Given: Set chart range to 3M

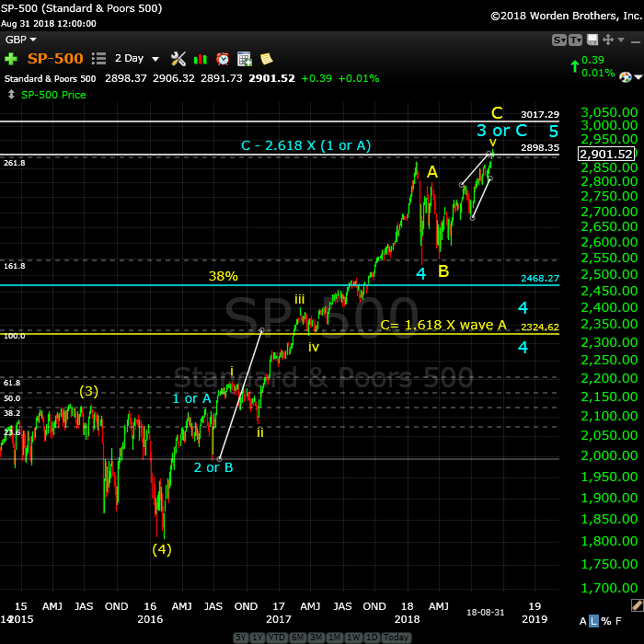Looking at the screenshot, I should point(316,638).
